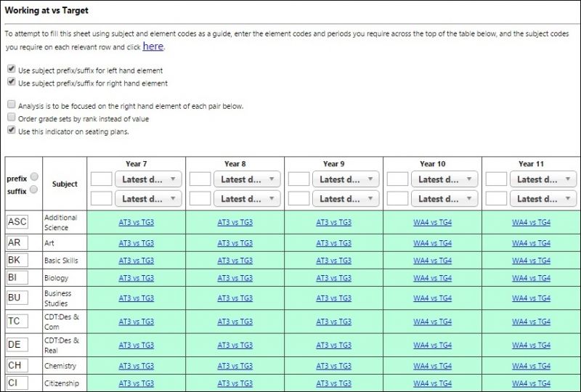Viewport: 581px width, 392px height.
Task: Open Basic Skills Year 9 'AT3 vs TG3' link
Action: pos(334,261)
